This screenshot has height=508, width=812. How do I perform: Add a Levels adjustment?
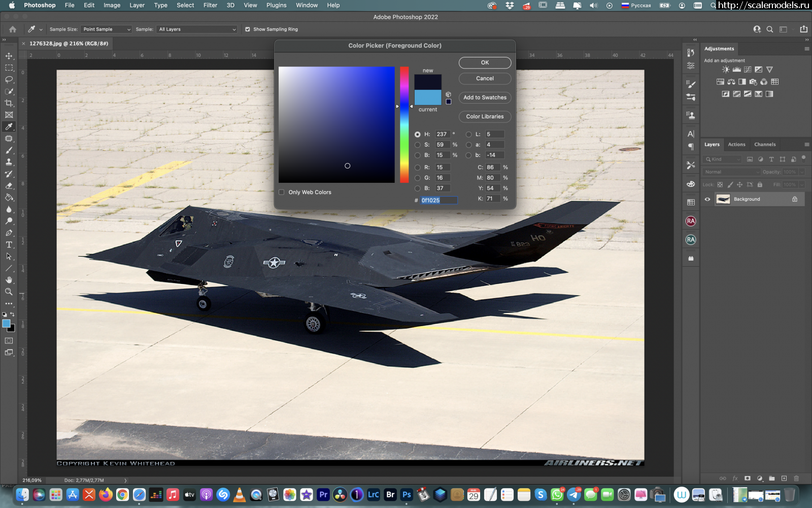tap(737, 70)
